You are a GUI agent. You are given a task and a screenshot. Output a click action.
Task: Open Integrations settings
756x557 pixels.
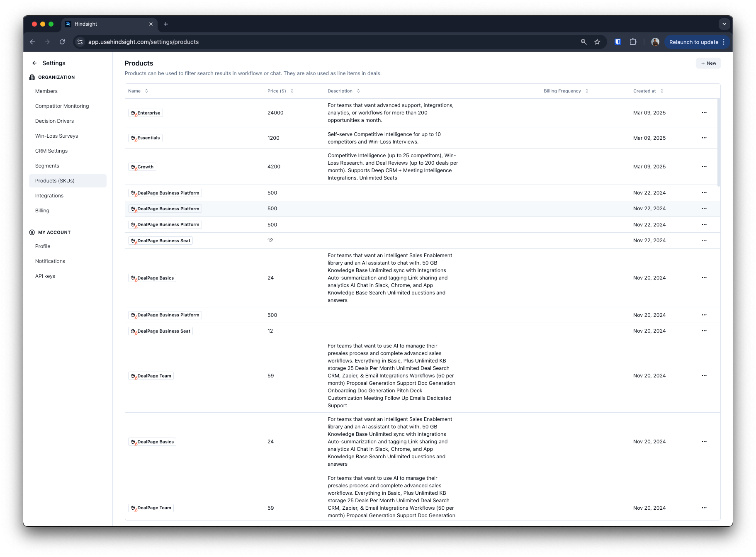pyautogui.click(x=68, y=196)
